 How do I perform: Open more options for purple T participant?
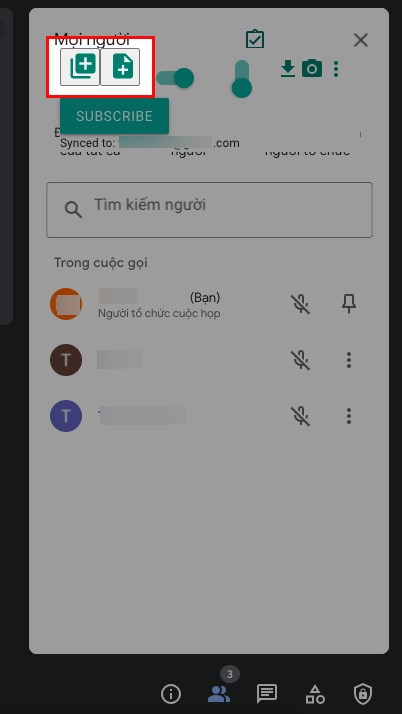coord(349,416)
